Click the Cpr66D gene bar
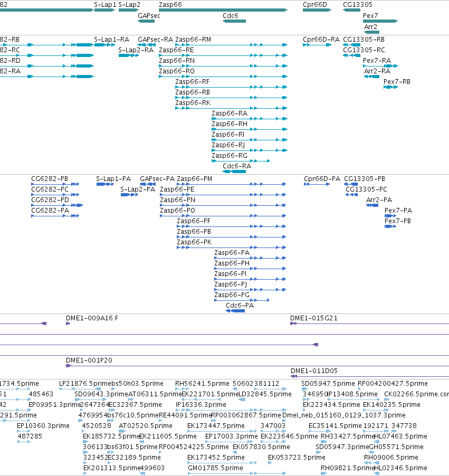Screen dimensions: 449x476 tap(317, 10)
